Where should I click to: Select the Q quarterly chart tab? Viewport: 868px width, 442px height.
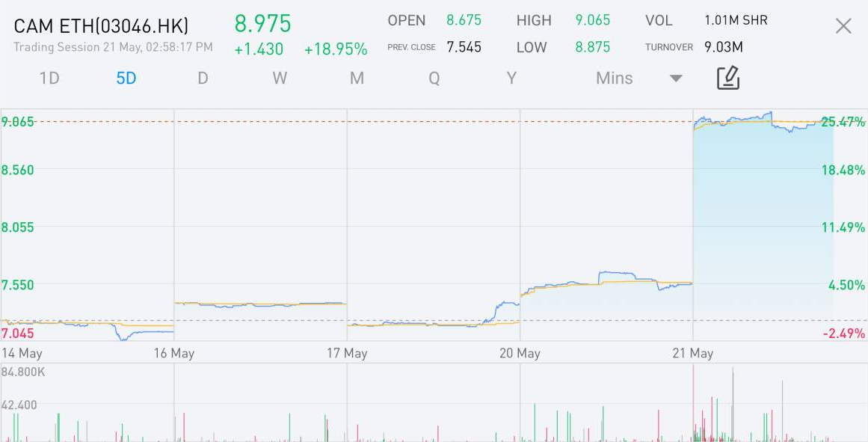pyautogui.click(x=434, y=79)
